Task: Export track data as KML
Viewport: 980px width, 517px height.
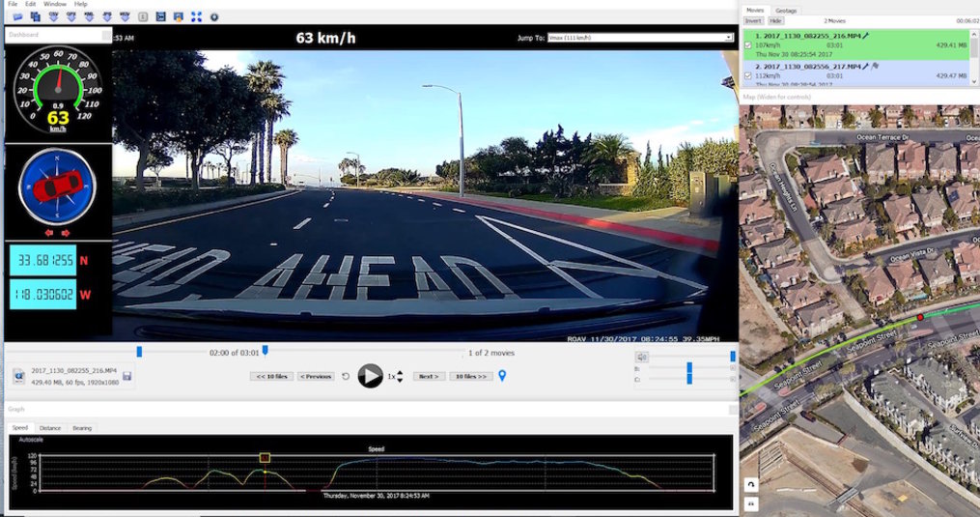Action: click(x=90, y=16)
